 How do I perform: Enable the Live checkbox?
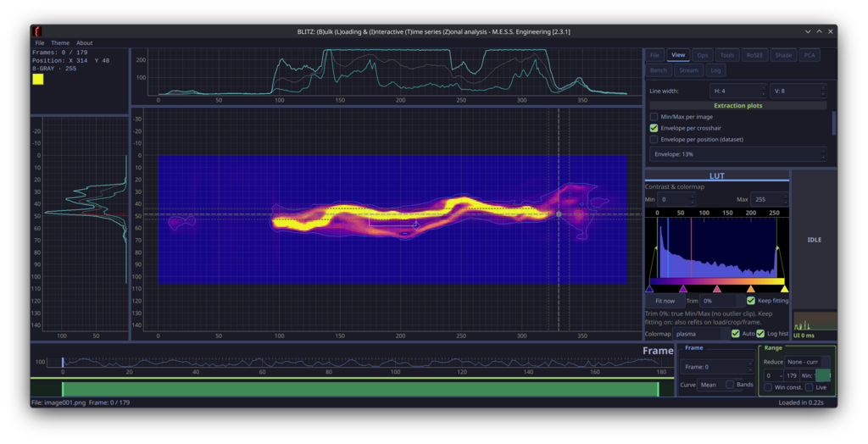click(809, 387)
